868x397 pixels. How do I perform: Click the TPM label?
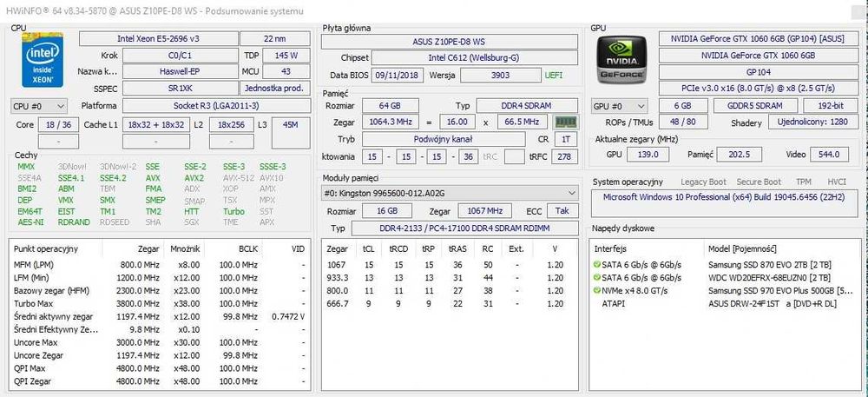click(804, 182)
